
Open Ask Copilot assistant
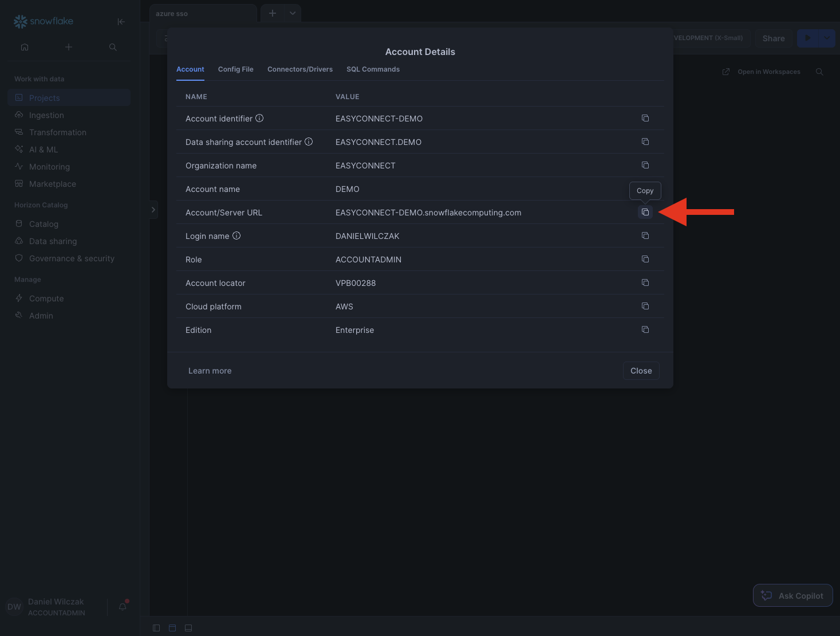point(792,596)
